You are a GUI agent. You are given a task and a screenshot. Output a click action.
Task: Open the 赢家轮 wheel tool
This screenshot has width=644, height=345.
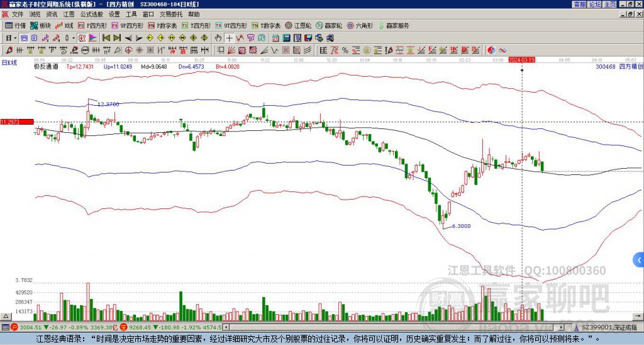(329, 25)
